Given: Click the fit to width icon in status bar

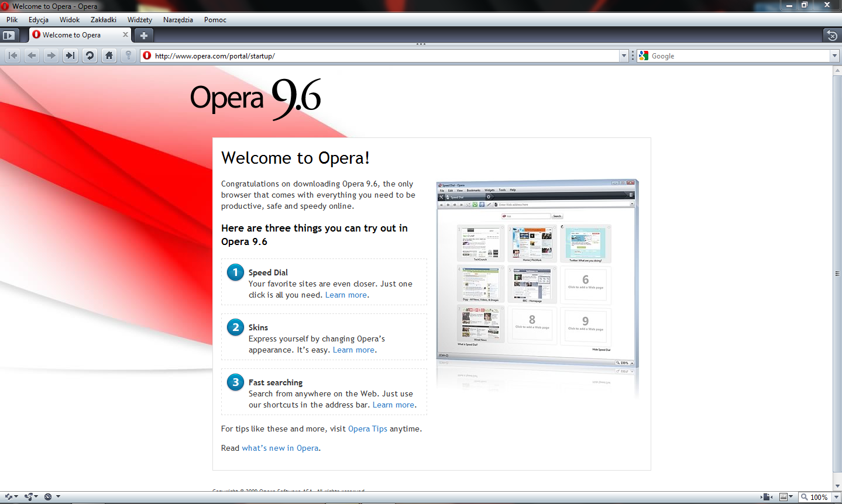Looking at the screenshot, I should pyautogui.click(x=767, y=497).
